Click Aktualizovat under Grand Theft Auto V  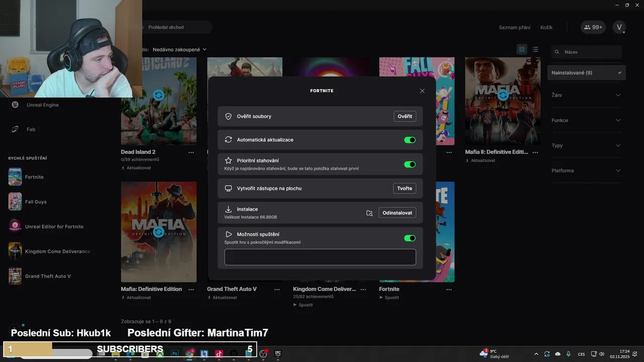pyautogui.click(x=222, y=298)
